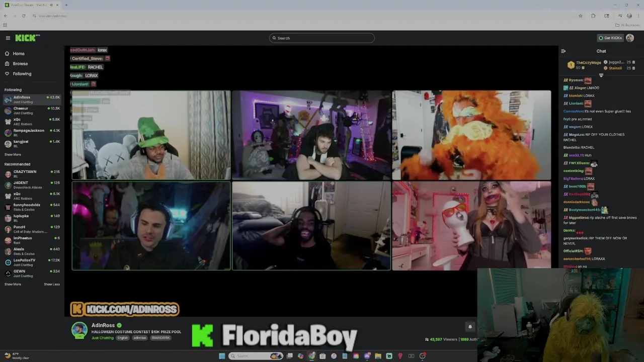Click the adinross tag
The height and width of the screenshot is (362, 644).
click(140, 338)
